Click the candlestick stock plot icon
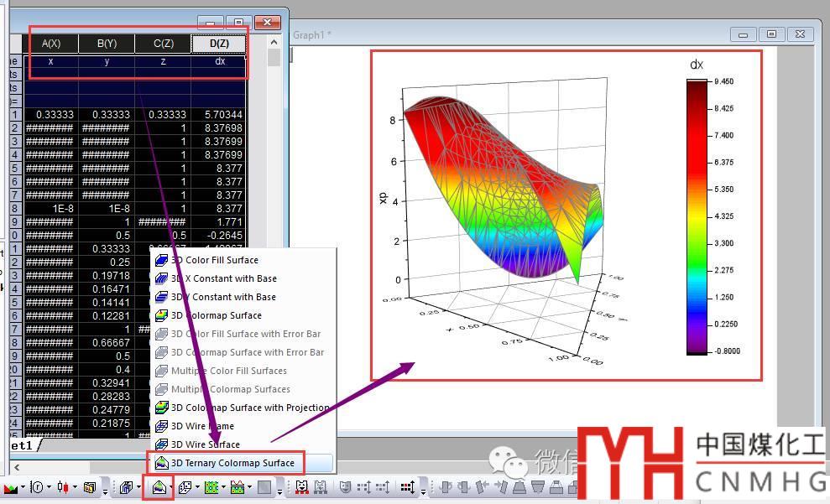The height and width of the screenshot is (504, 830). pos(63,486)
